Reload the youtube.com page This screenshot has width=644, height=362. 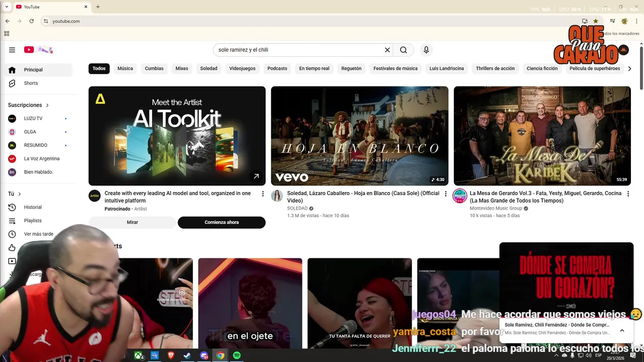(32, 21)
